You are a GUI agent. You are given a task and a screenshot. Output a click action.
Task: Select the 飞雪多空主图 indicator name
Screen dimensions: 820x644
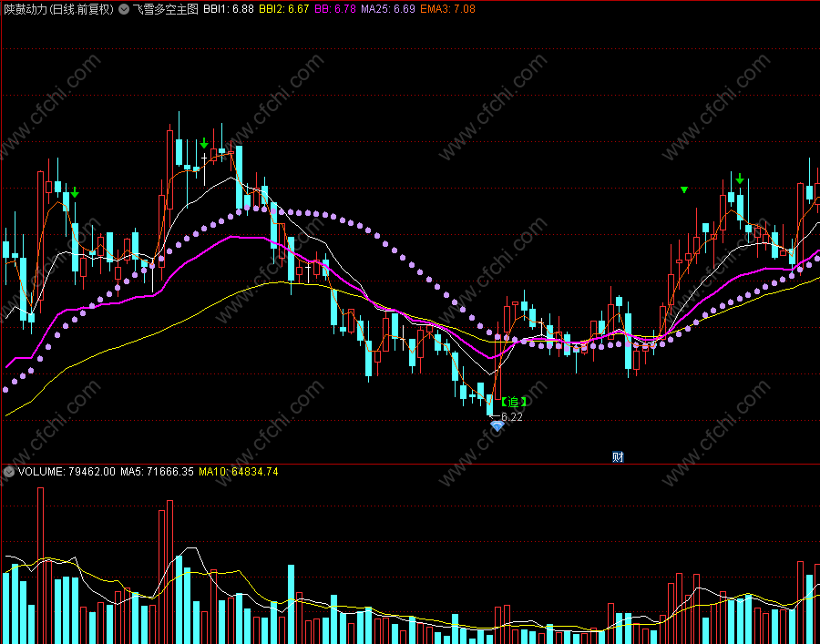point(165,9)
